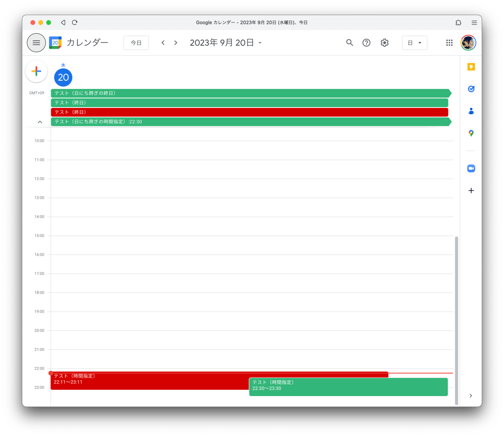This screenshot has width=504, height=436.
Task: Create a new event with plus button
Action: 37,71
